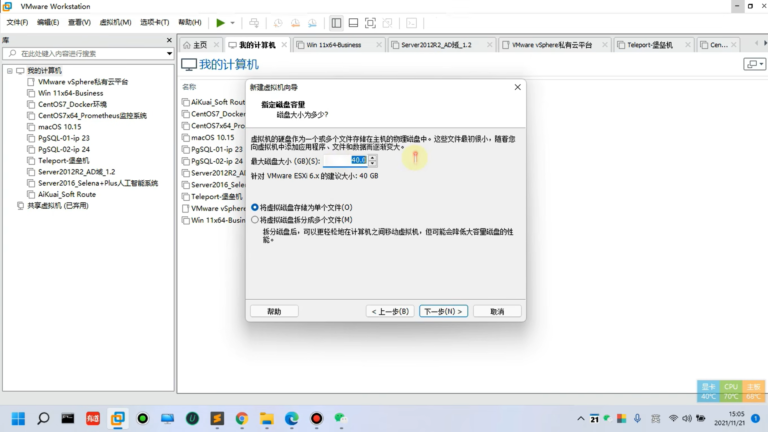Click the 帮助 button in wizard
The height and width of the screenshot is (432, 768).
click(274, 312)
